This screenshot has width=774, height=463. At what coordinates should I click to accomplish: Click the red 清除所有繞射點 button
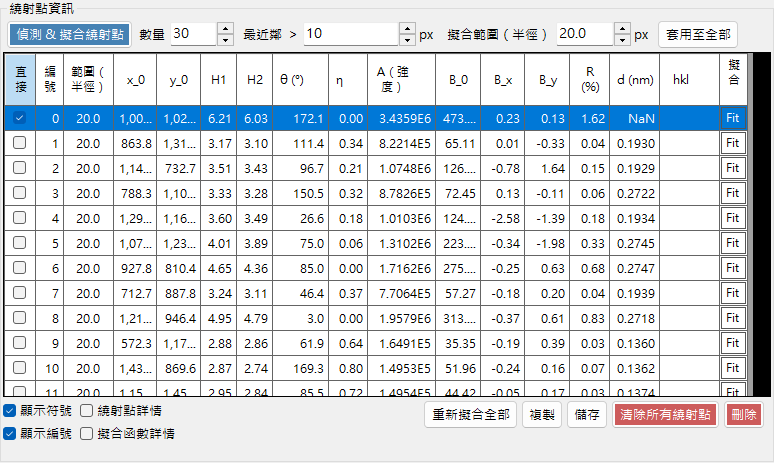coord(665,415)
